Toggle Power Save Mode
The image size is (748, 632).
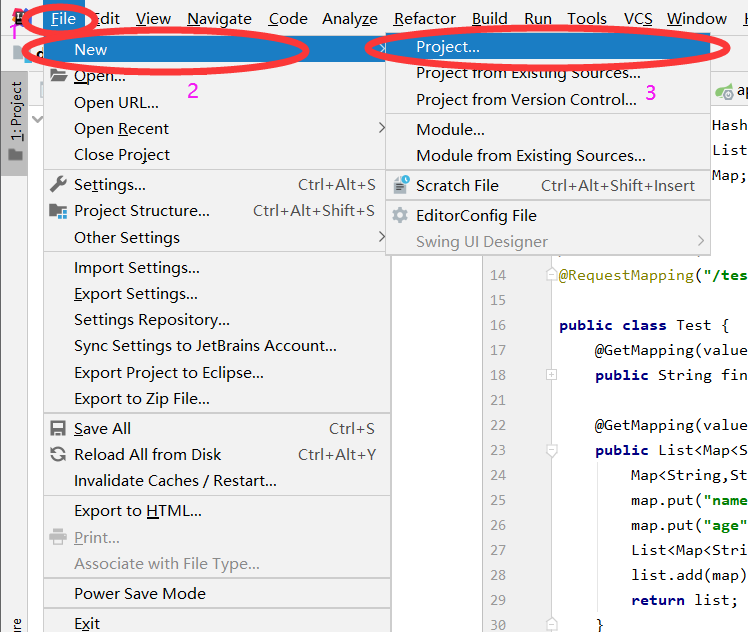217,593
